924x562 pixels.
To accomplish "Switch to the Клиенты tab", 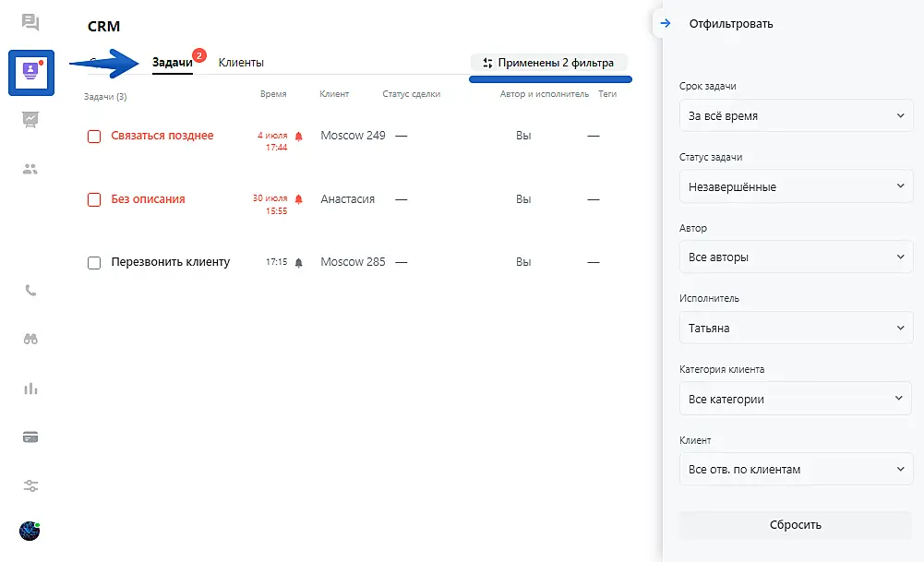I will 241,63.
